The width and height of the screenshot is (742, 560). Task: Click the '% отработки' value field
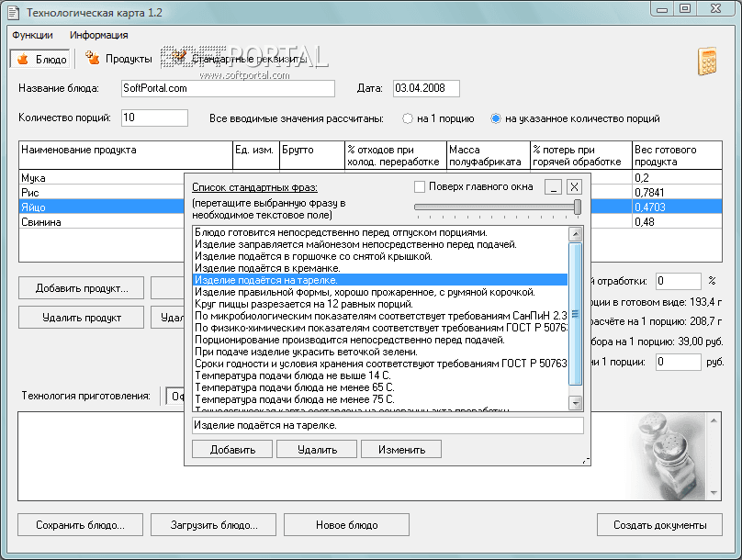pos(678,281)
